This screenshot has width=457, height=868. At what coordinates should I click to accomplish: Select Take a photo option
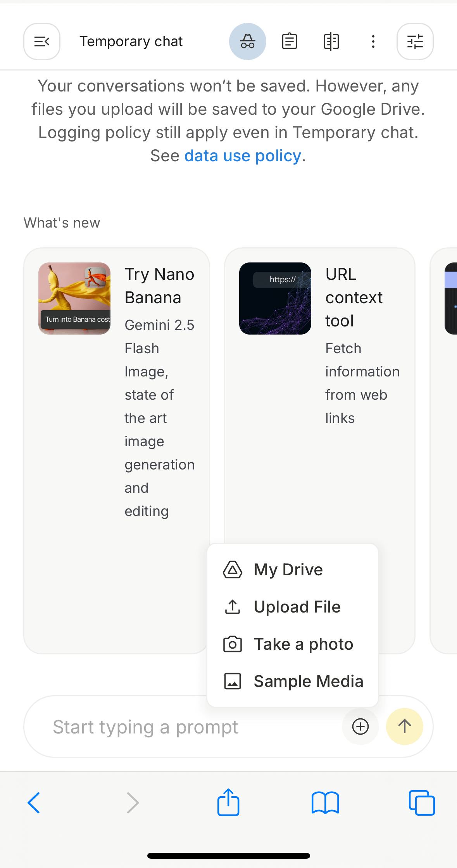[x=303, y=644]
